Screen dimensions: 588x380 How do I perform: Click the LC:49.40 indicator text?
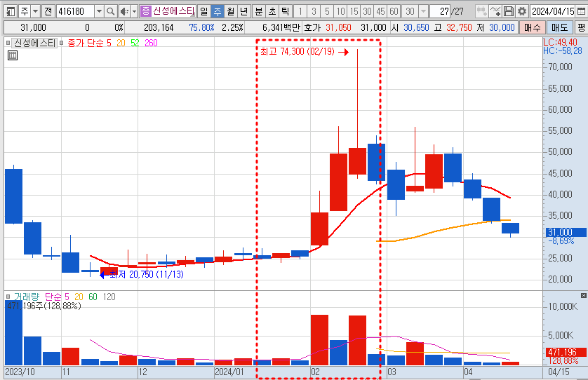point(560,42)
